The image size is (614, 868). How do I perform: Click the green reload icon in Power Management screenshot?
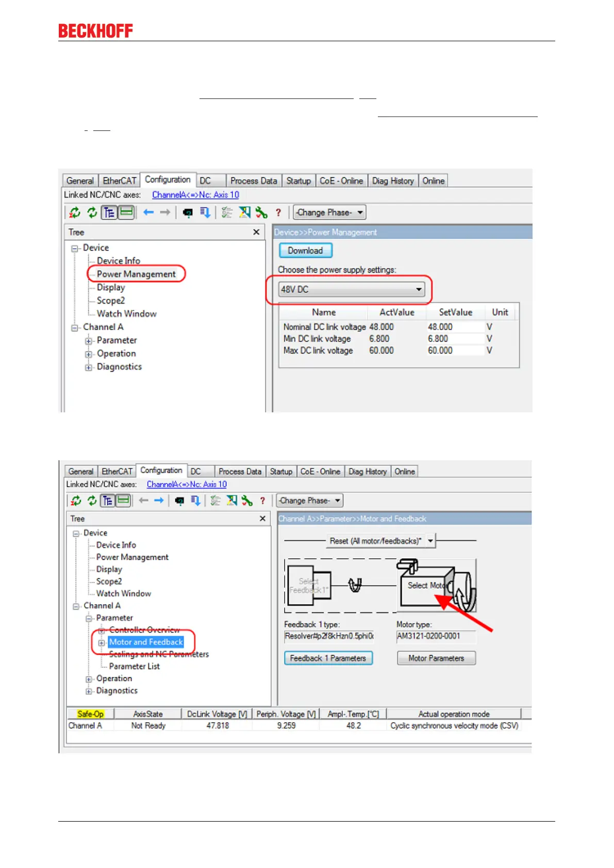click(92, 212)
